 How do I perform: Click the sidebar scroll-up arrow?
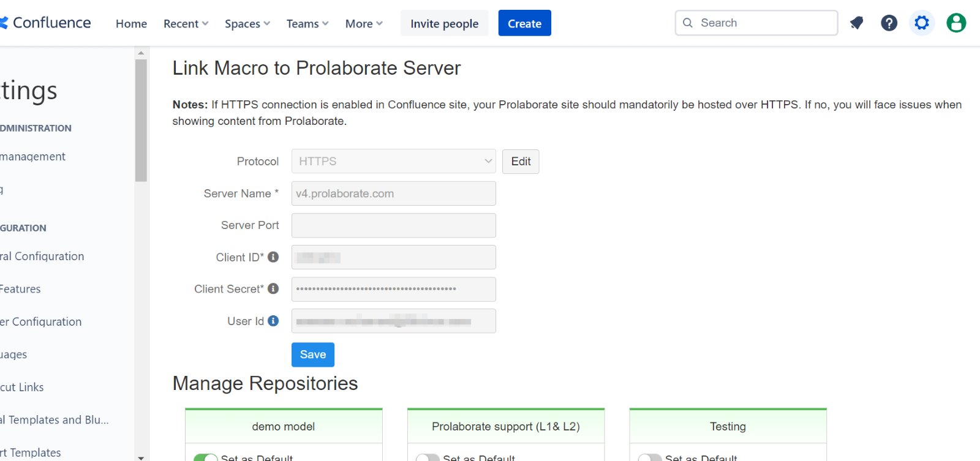pyautogui.click(x=141, y=53)
